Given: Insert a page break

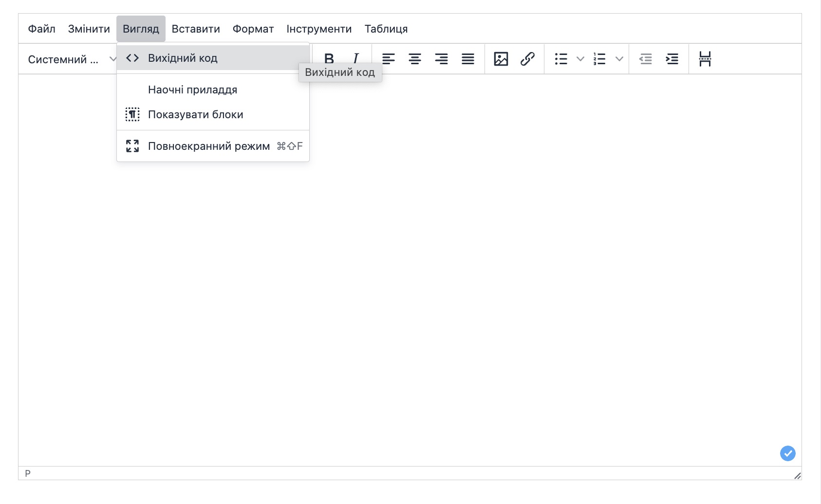Looking at the screenshot, I should (x=705, y=59).
